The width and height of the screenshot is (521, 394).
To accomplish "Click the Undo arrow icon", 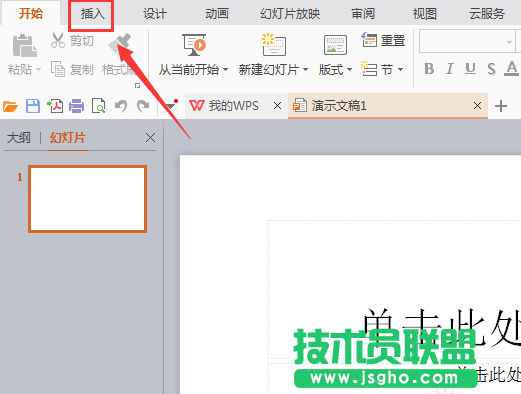I will click(x=121, y=106).
